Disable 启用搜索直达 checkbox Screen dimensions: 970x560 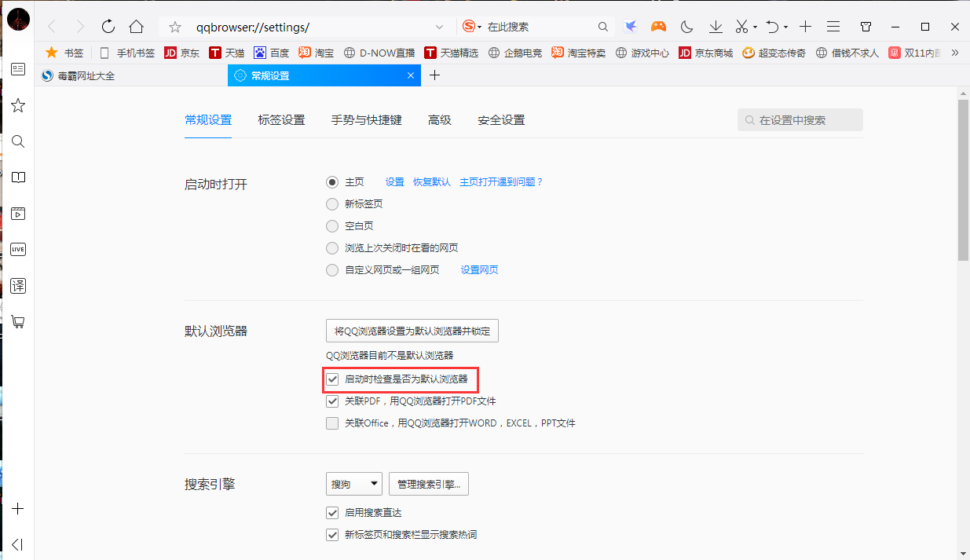point(332,512)
